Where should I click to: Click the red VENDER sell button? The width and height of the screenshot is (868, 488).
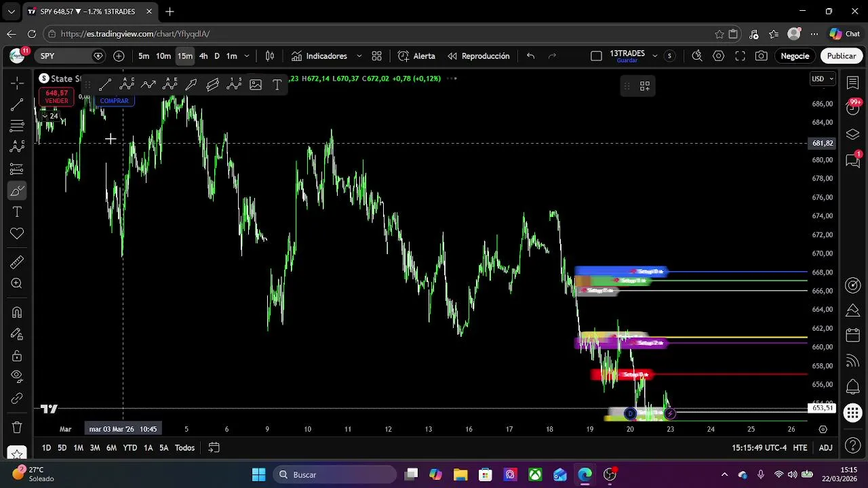pos(56,97)
